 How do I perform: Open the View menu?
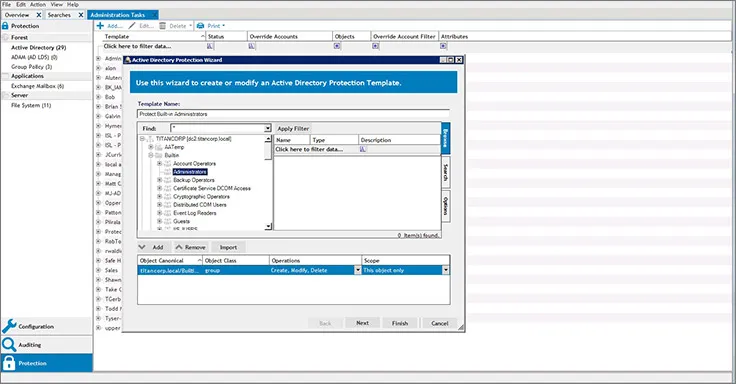point(57,4)
